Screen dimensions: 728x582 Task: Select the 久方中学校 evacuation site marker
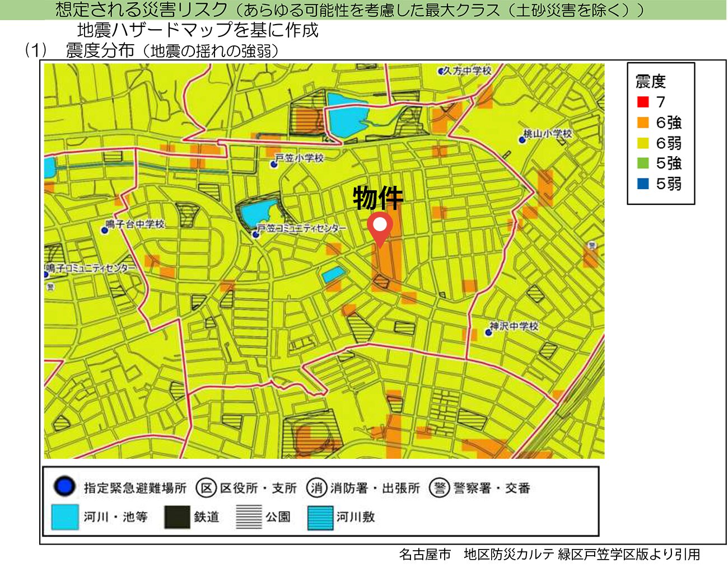[x=441, y=72]
